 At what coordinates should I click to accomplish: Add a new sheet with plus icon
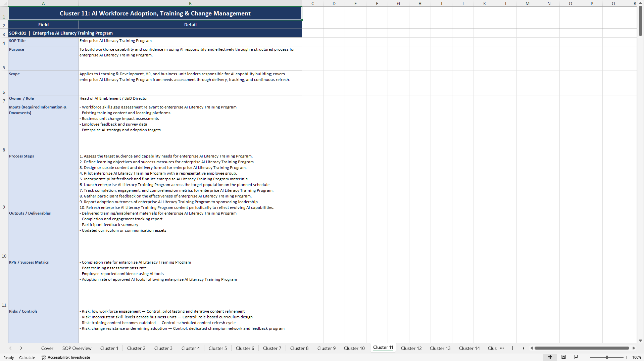click(x=512, y=348)
